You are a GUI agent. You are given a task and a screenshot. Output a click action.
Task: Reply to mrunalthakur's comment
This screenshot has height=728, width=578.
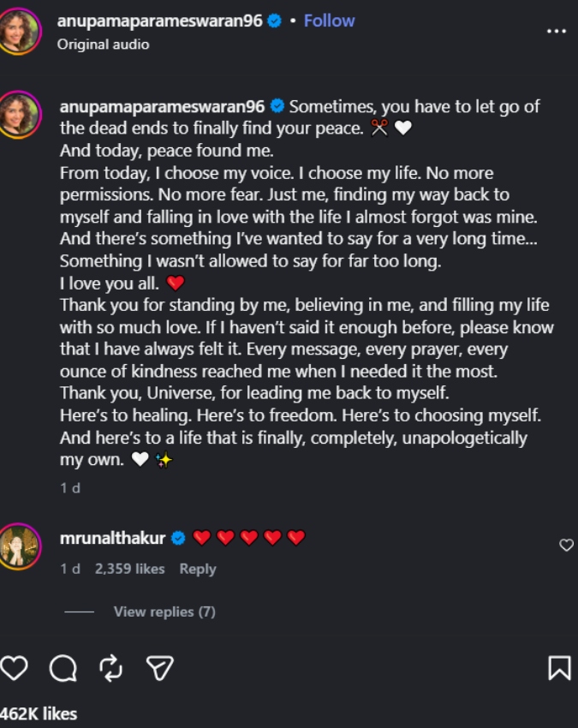pos(198,569)
